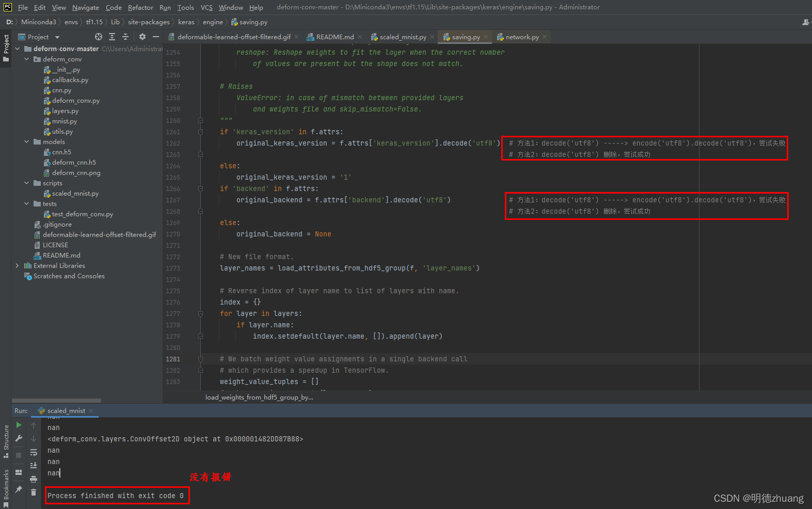
Task: Click the down arrow in Run console
Action: [x=34, y=439]
